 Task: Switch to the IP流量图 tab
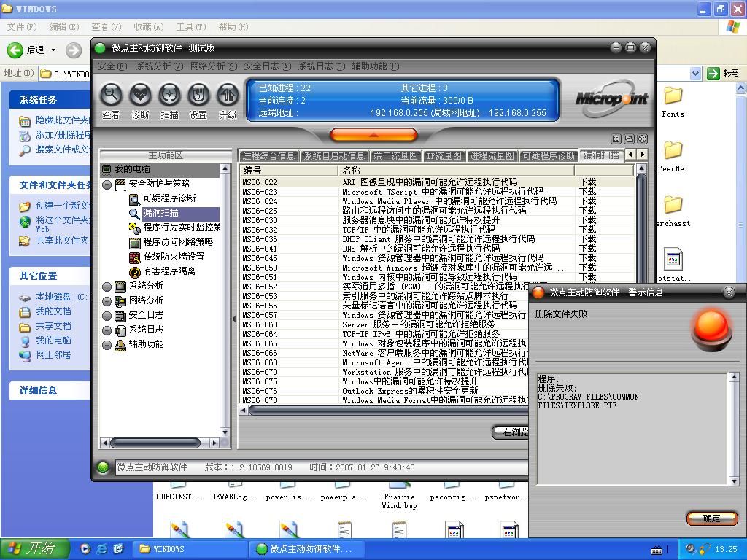(444, 156)
